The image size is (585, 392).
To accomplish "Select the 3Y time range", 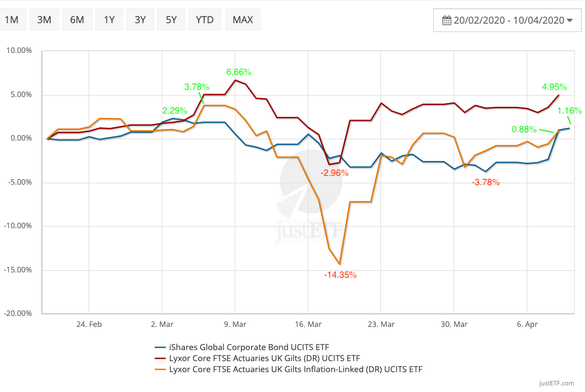I will pos(140,20).
